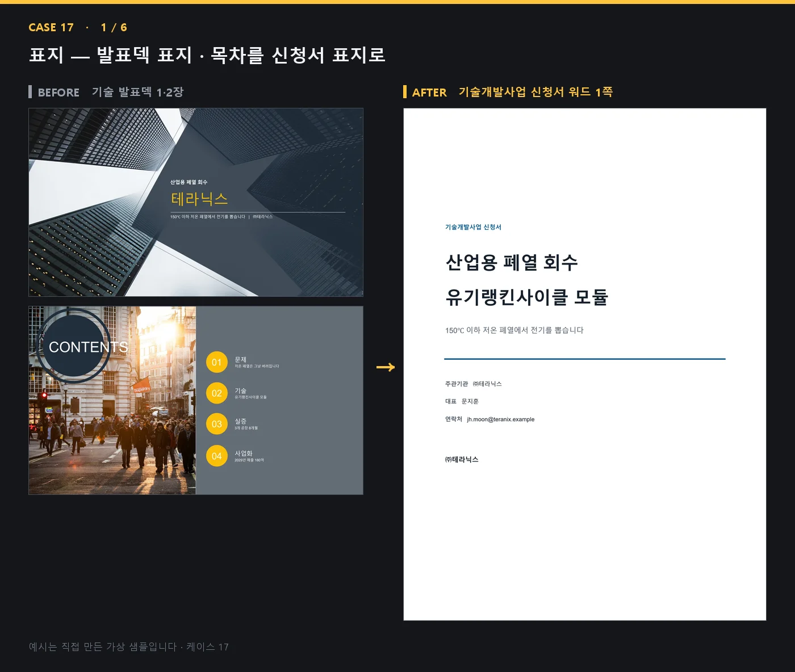Click the '기술' contents entry

click(241, 390)
